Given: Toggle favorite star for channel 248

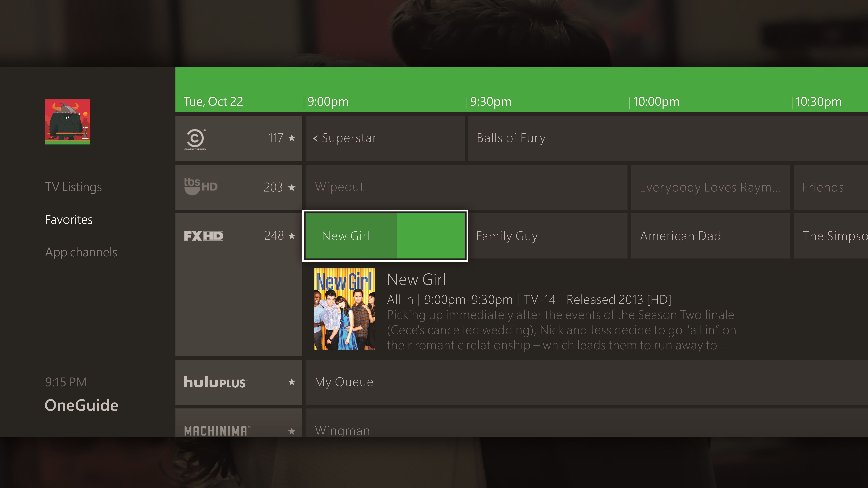Looking at the screenshot, I should pyautogui.click(x=292, y=236).
